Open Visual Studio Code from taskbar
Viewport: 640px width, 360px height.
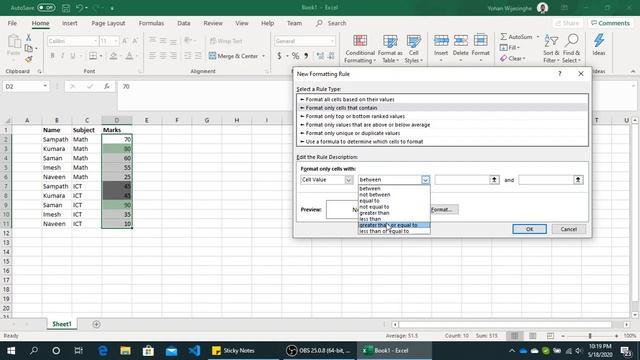pyautogui.click(x=194, y=350)
